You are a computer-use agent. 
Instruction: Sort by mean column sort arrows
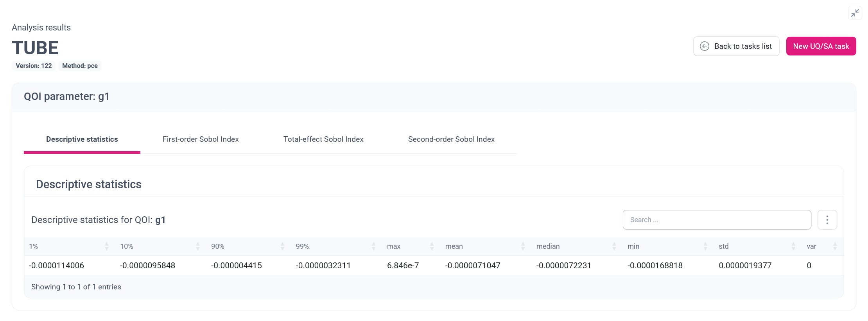[x=523, y=246]
